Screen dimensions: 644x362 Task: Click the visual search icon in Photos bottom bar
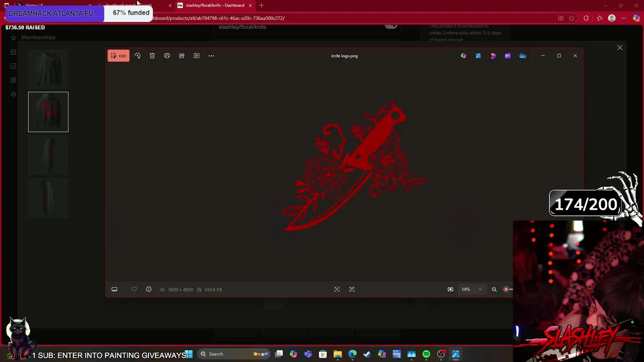click(x=352, y=290)
